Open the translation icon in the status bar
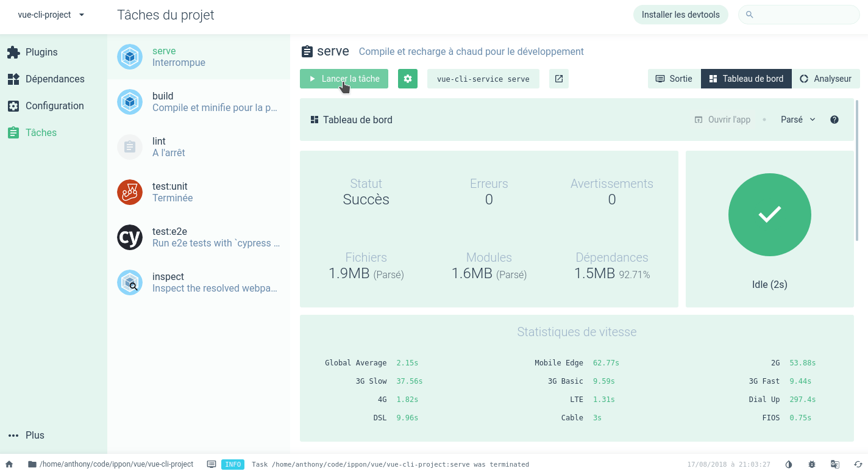This screenshot has width=868, height=474. (x=835, y=464)
